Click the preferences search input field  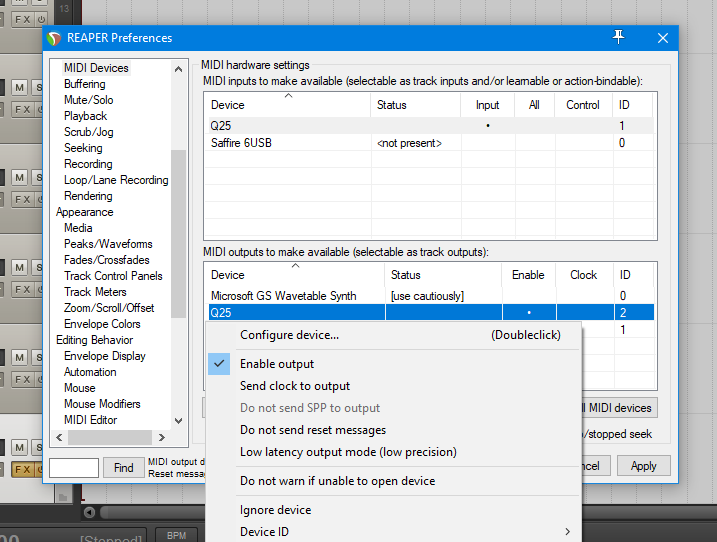(74, 467)
